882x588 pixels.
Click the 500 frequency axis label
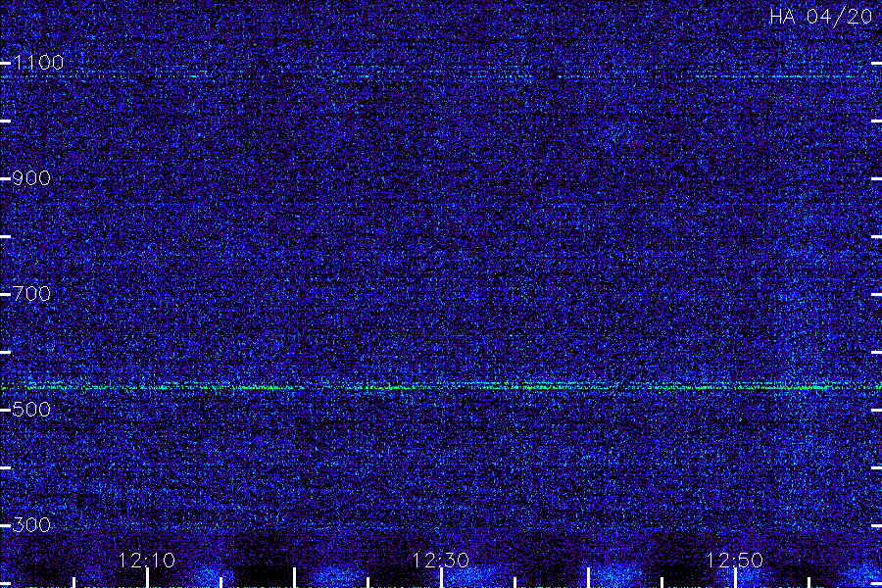click(x=31, y=409)
